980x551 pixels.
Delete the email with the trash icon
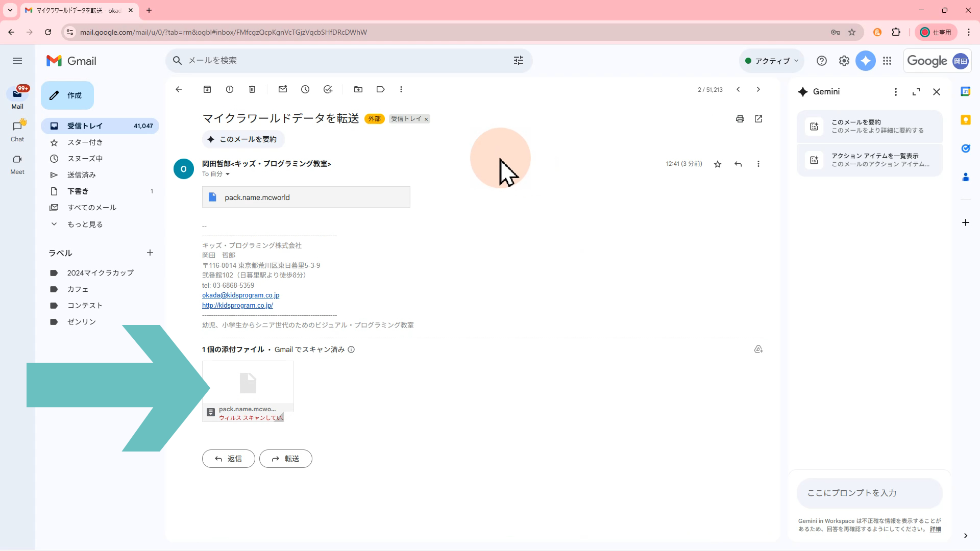coord(252,89)
